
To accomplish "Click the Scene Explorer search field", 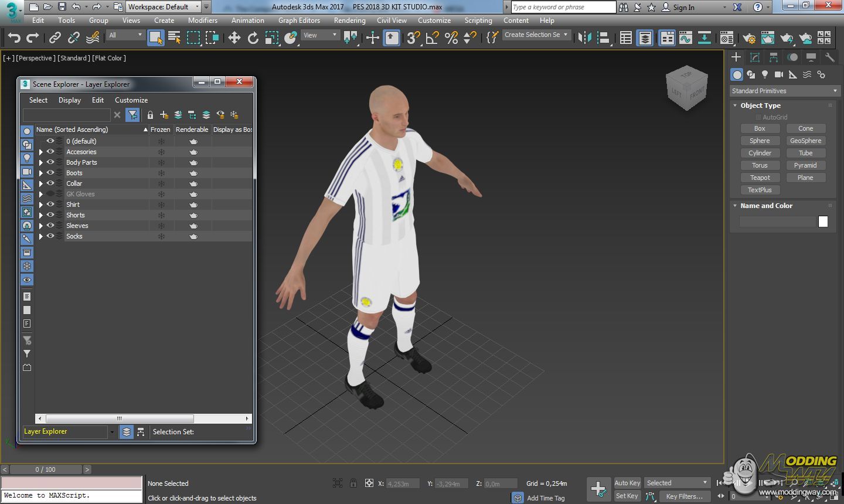I will [66, 115].
